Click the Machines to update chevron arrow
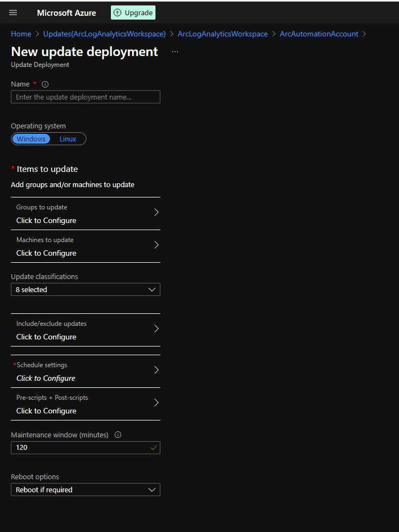 [x=156, y=245]
